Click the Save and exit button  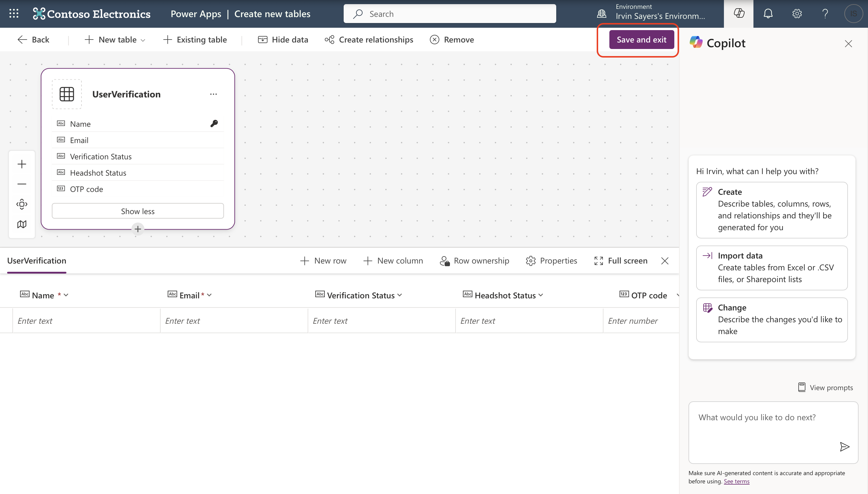click(x=641, y=39)
